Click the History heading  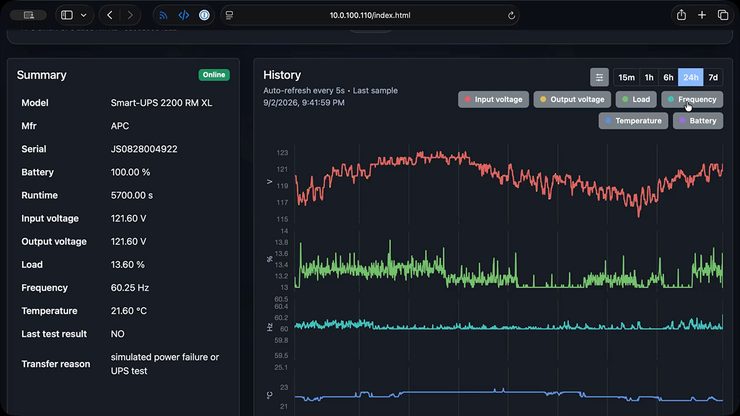tap(282, 75)
